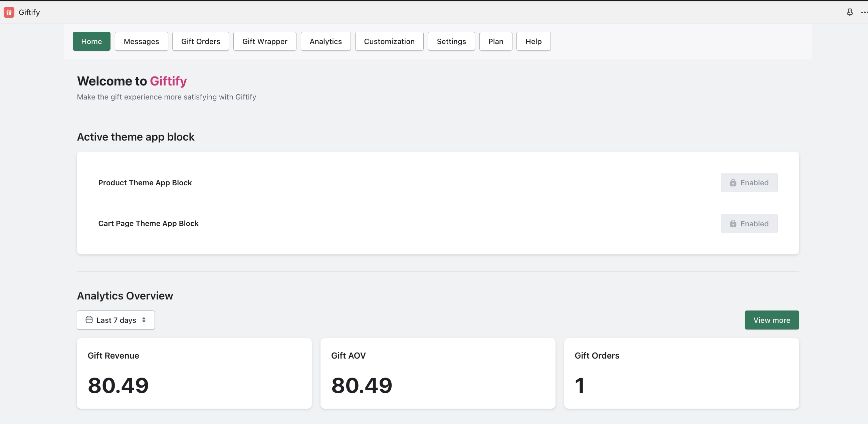Viewport: 868px width, 424px height.
Task: Click the lock icon on Product Theme App Block
Action: point(733,182)
